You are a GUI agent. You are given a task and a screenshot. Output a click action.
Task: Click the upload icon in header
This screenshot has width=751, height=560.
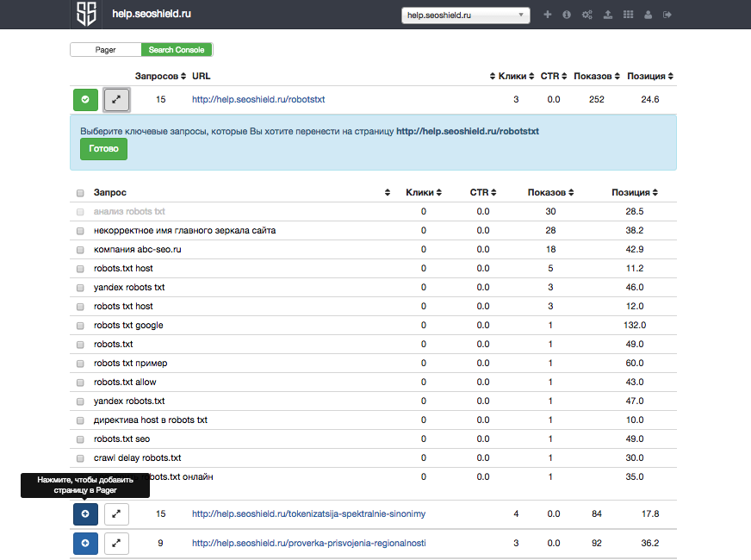pos(608,15)
